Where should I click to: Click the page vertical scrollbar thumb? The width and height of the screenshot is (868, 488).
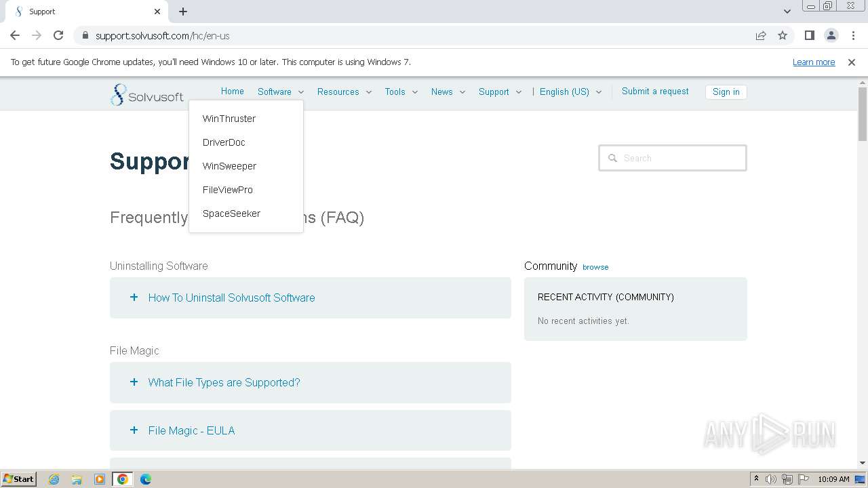[x=863, y=114]
